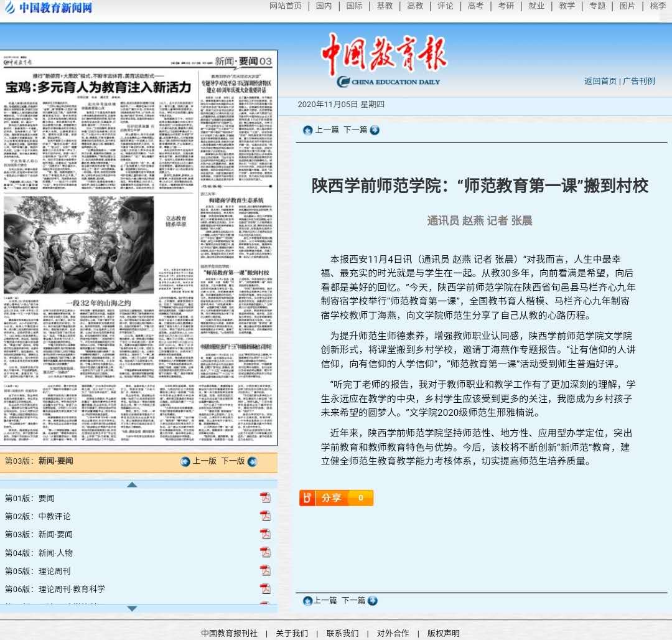Open PDF icon for 第02版 中教评论
This screenshot has height=640, width=672.
[265, 515]
